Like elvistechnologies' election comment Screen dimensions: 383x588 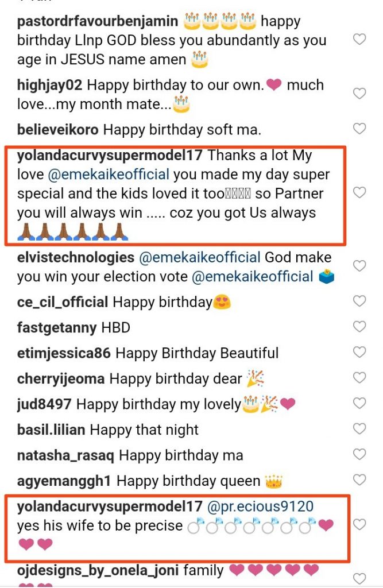click(x=359, y=266)
